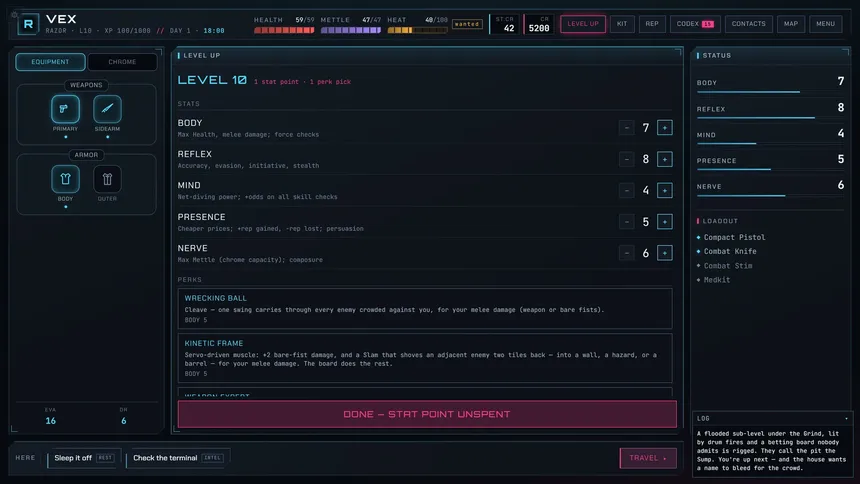This screenshot has width=860, height=484.
Task: Click the CR 5200 credits counter
Action: tap(539, 24)
